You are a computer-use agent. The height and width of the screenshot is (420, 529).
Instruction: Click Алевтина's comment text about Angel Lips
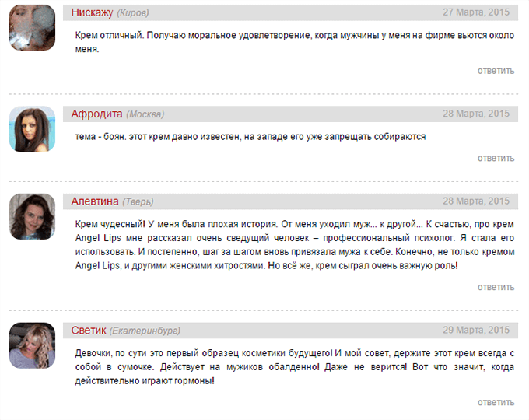tap(295, 245)
